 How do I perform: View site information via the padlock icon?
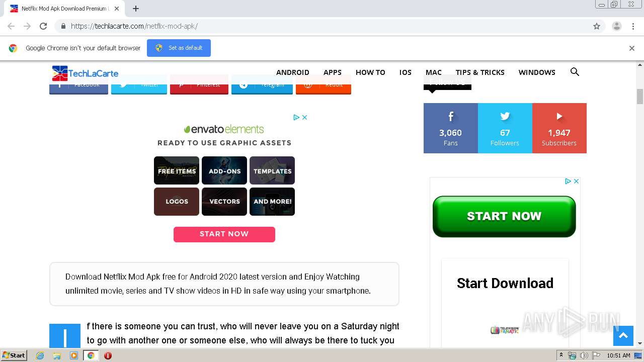pyautogui.click(x=63, y=26)
